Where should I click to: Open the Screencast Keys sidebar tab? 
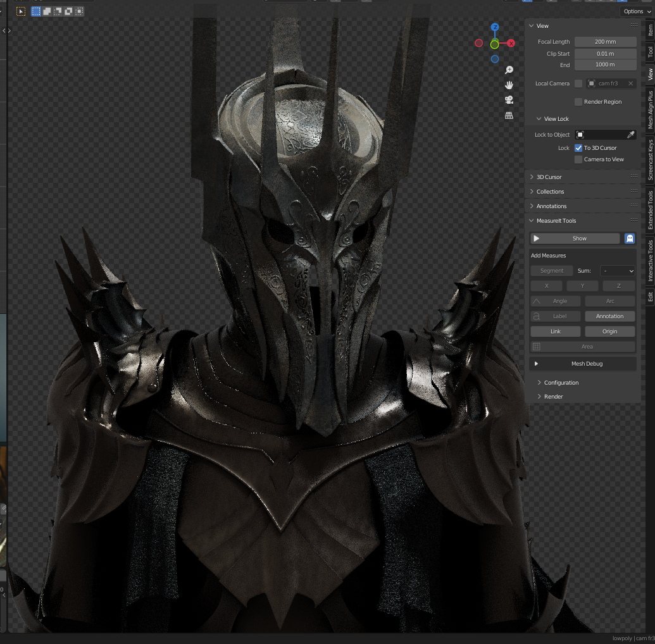tap(651, 159)
